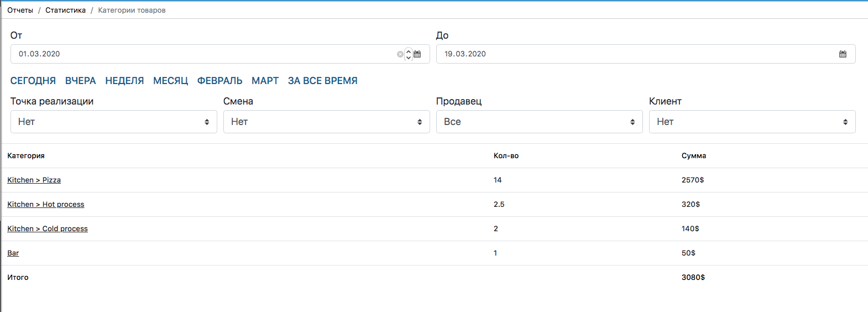Go to 'Отчеты' in the breadcrumb
This screenshot has height=312, width=868.
[x=20, y=11]
